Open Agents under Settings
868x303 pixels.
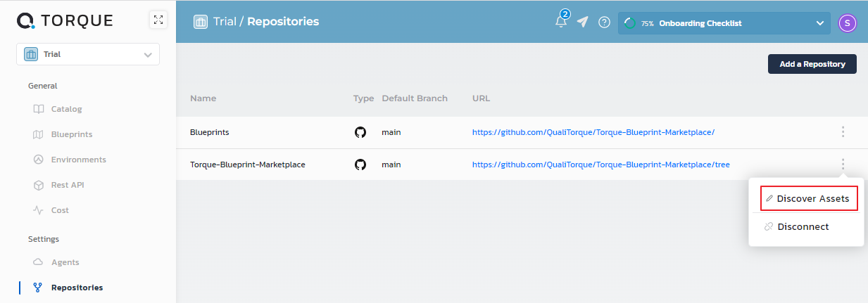65,262
